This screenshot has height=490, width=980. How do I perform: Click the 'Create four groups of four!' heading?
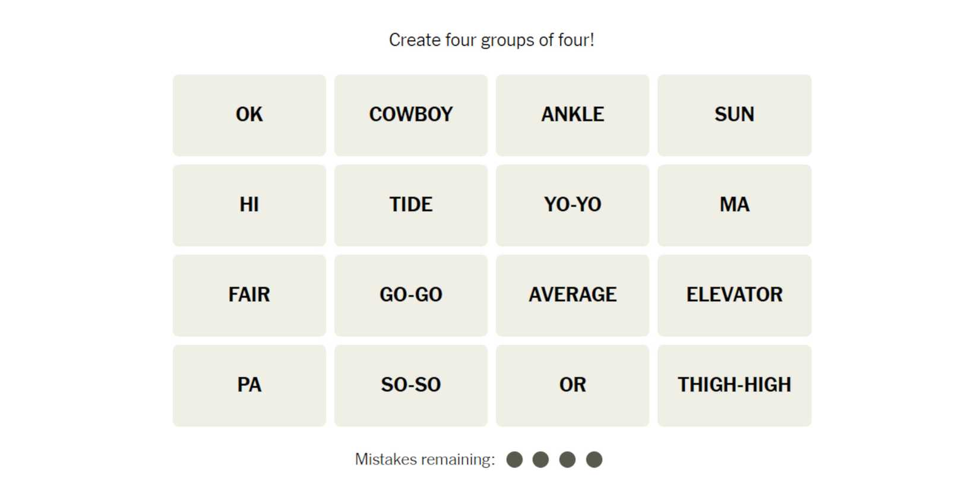pos(491,40)
